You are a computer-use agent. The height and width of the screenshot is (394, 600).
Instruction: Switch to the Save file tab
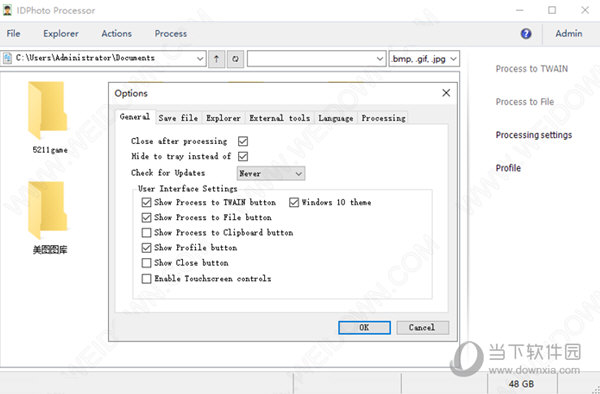[x=178, y=118]
